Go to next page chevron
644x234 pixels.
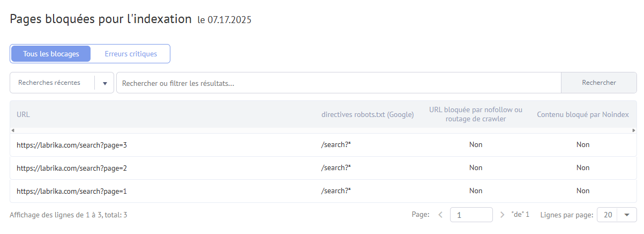[502, 215]
